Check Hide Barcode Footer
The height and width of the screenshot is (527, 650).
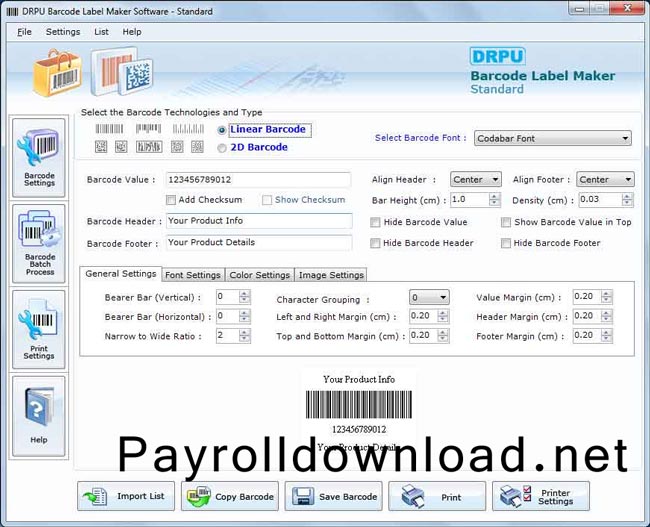click(x=506, y=243)
